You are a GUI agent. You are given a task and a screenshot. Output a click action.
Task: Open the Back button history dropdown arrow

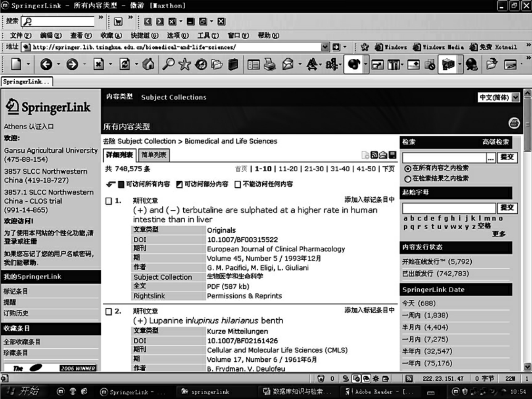click(58, 64)
